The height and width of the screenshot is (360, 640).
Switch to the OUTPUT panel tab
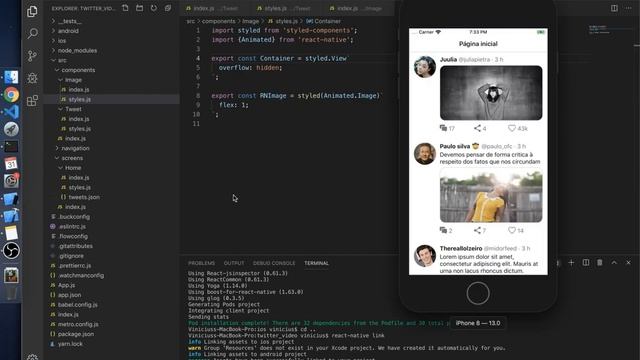(234, 263)
